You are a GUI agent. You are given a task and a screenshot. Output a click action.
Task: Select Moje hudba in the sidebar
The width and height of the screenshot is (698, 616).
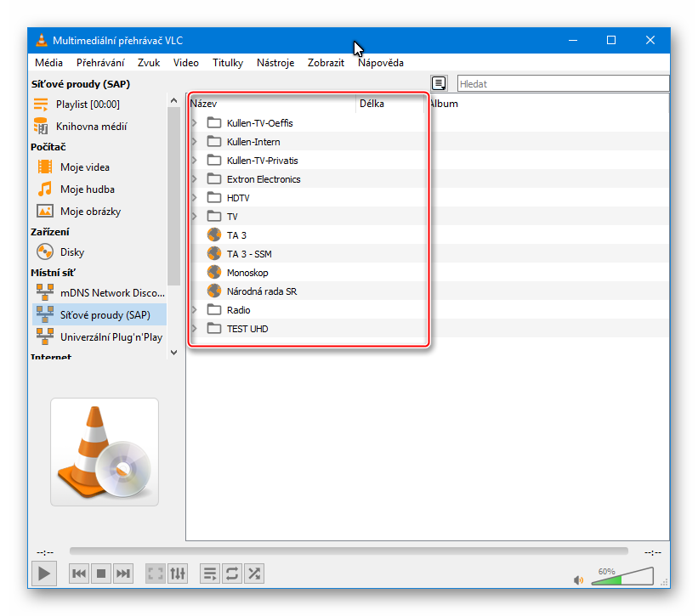(87, 189)
